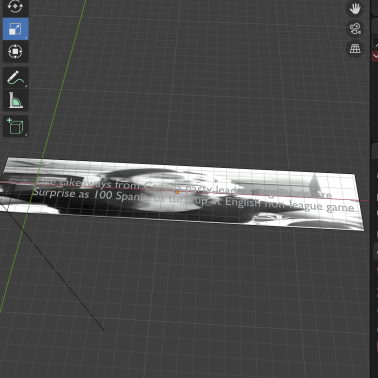Expand the red-highlighted chevron on the right edge
This screenshot has width=378, height=378.
click(x=375, y=56)
